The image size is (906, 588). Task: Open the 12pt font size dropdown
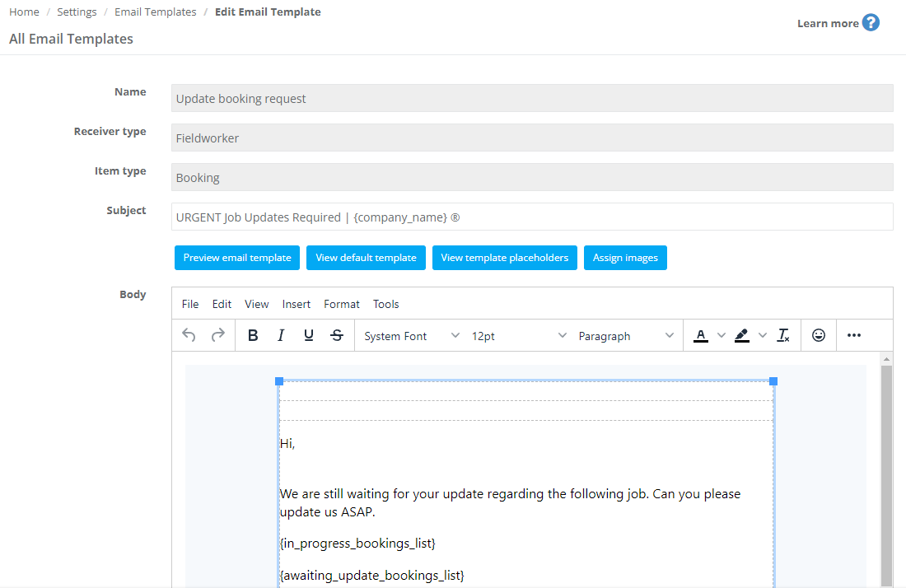point(518,335)
